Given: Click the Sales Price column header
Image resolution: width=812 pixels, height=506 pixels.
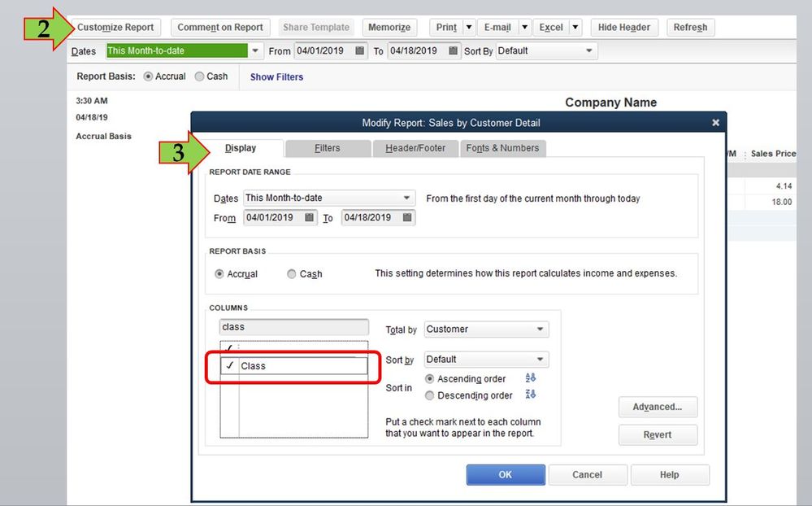Looking at the screenshot, I should (773, 154).
